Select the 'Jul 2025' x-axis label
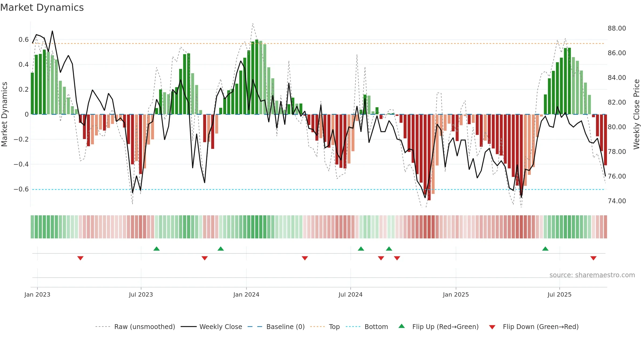The height and width of the screenshot is (362, 644). (559, 294)
